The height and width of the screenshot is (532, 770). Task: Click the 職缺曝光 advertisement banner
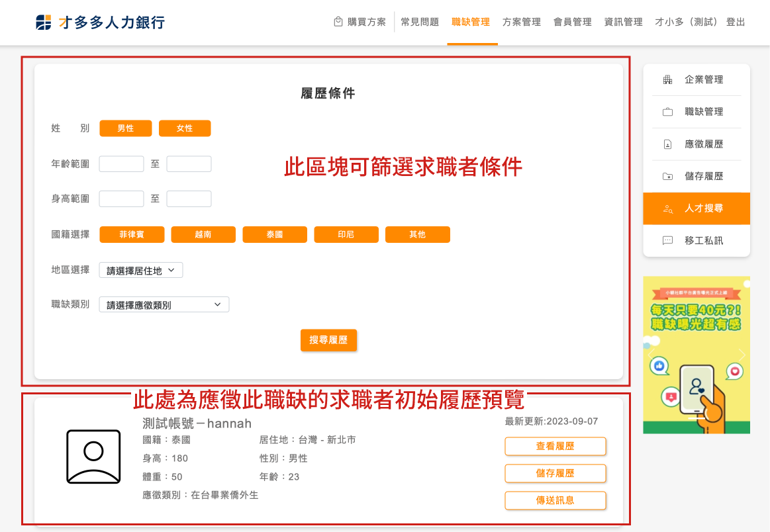coord(696,355)
